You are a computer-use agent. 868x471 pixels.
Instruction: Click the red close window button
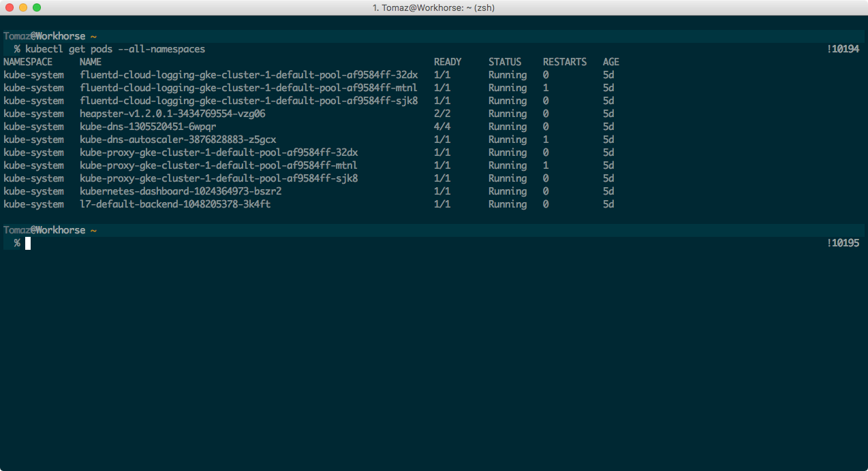(10, 7)
